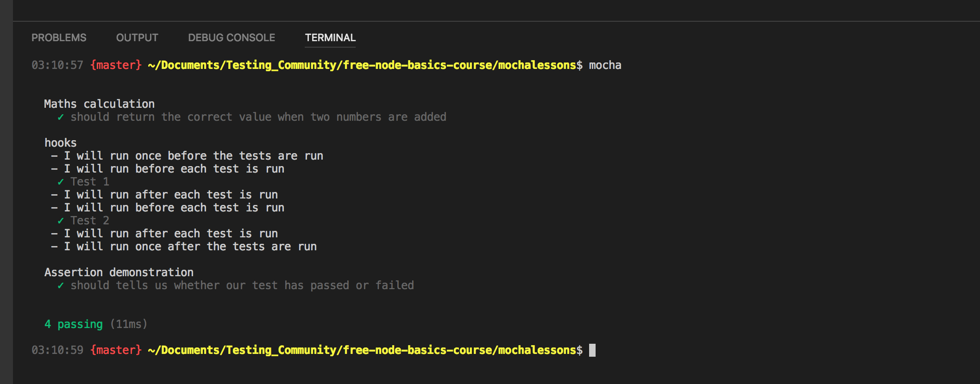The width and height of the screenshot is (980, 384).
Task: Click the red {master} label on the last prompt
Action: 116,350
